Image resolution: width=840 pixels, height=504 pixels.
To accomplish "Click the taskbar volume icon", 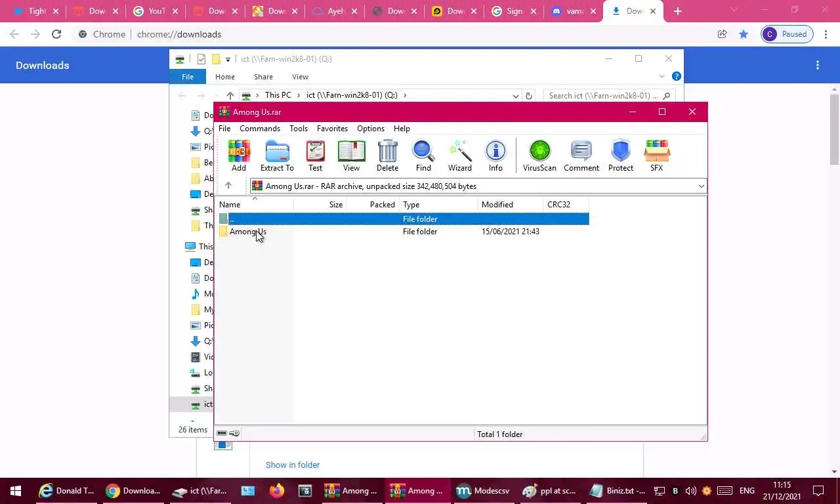I will click(690, 491).
